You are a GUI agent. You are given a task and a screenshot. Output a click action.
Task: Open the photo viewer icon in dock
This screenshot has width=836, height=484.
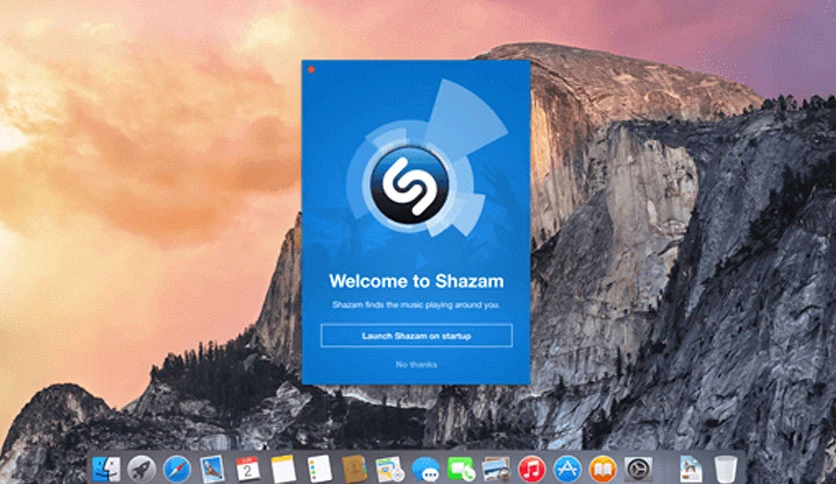(x=496, y=469)
